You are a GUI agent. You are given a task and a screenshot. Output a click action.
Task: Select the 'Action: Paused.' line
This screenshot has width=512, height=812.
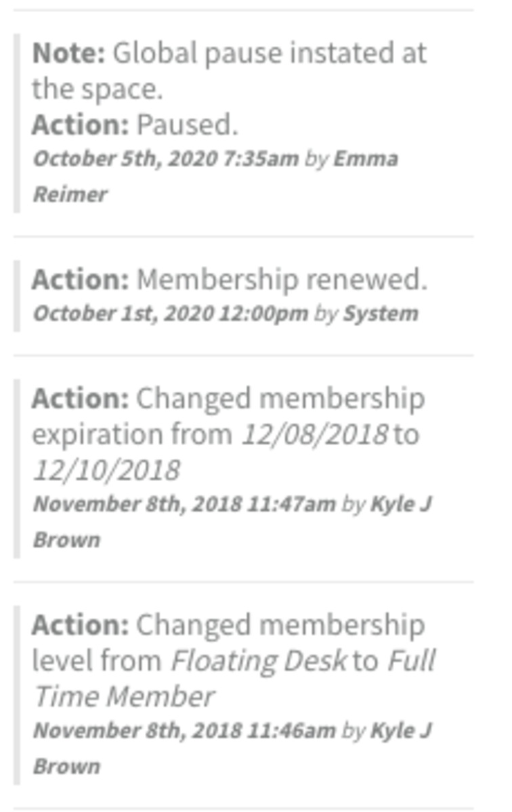pos(135,125)
